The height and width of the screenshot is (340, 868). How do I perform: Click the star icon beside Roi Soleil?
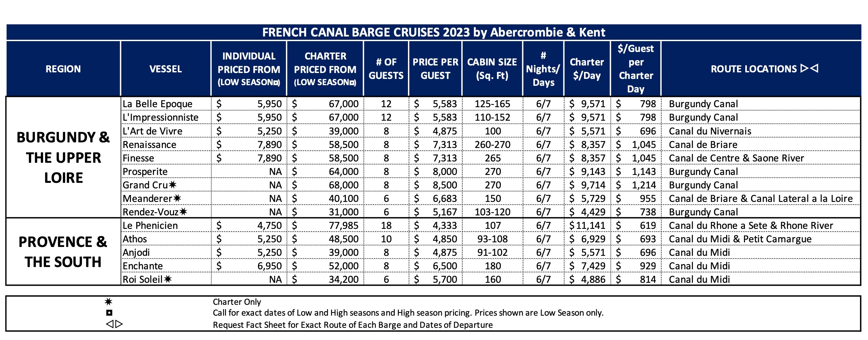coord(167,279)
